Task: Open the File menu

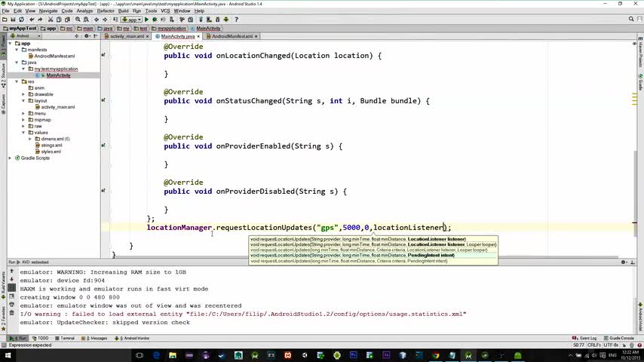Action: click(x=5, y=11)
